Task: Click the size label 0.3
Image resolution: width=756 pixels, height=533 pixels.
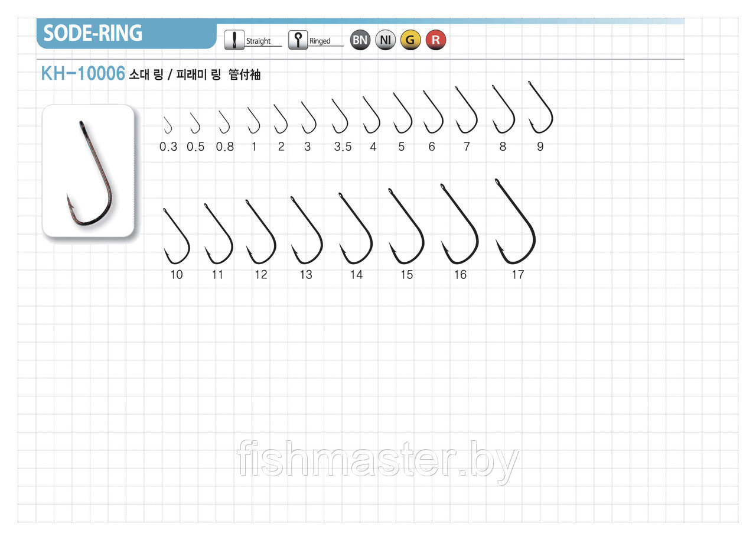Action: click(x=168, y=147)
